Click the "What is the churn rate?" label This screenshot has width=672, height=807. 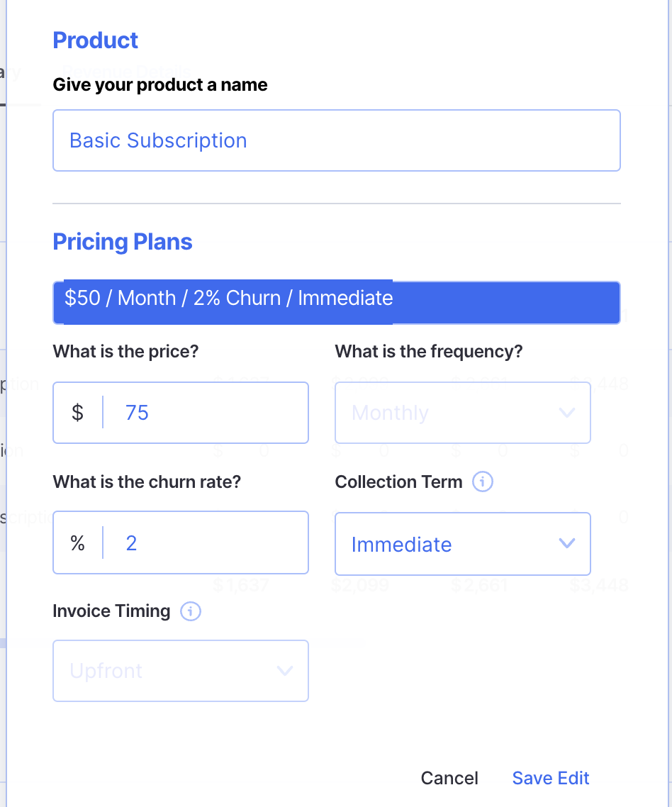coord(147,482)
